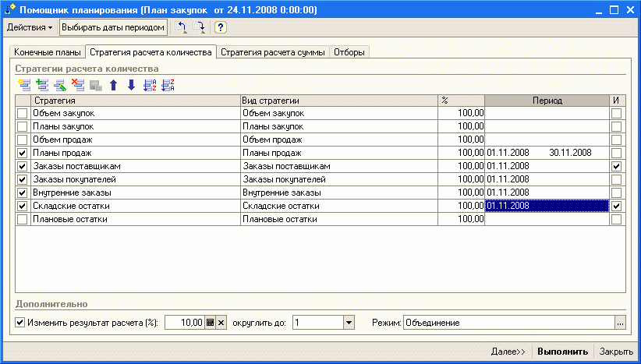641x364 pixels.
Task: Move row down with blue down arrow
Action: (131, 85)
